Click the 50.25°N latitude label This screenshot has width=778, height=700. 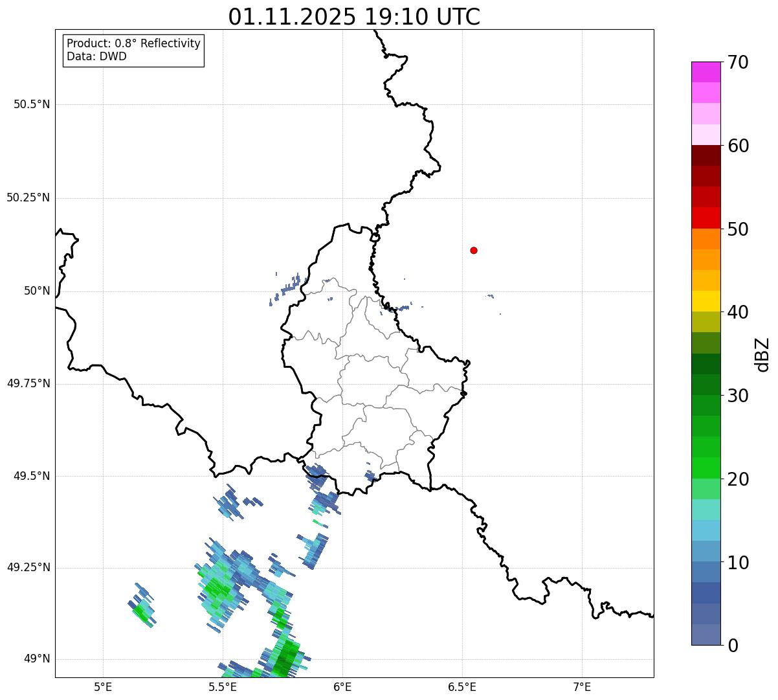pos(28,198)
